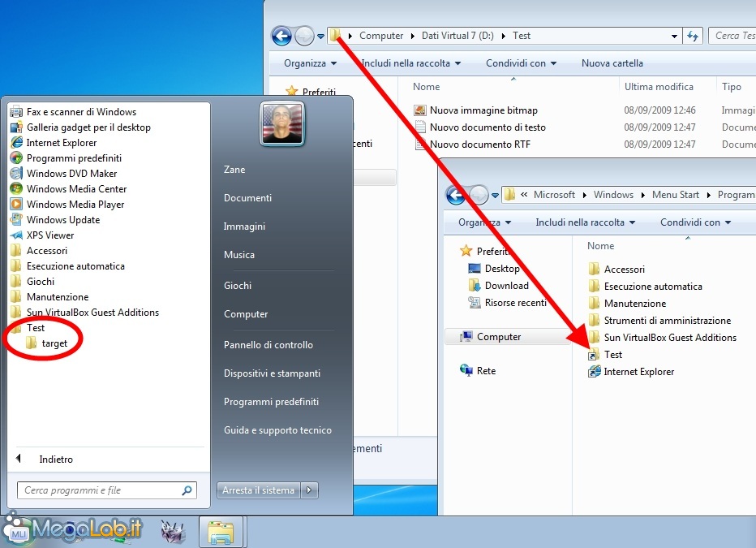
Task: Open Pannello di controllo
Action: pyautogui.click(x=268, y=345)
